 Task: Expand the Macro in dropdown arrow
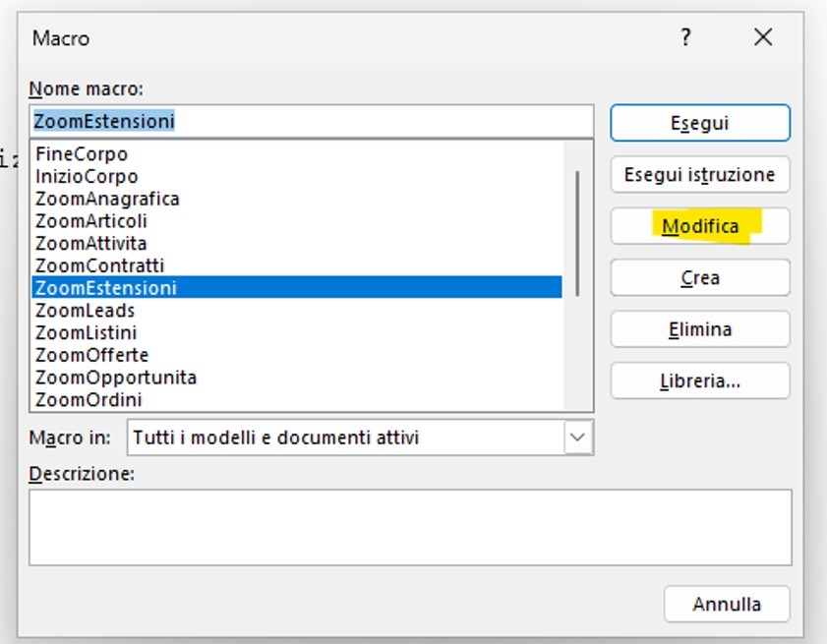point(578,438)
